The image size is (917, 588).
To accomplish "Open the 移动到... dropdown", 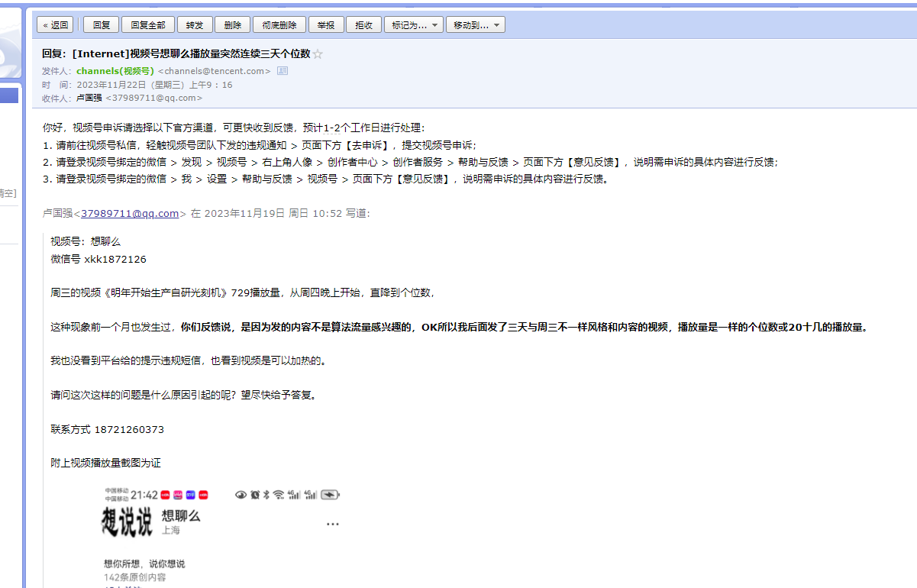I will tap(476, 25).
